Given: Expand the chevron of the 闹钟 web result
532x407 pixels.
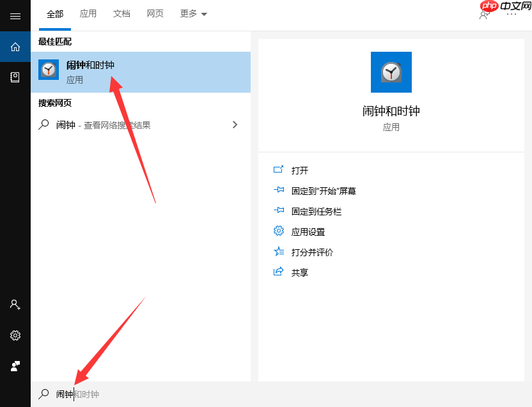Looking at the screenshot, I should tap(235, 125).
